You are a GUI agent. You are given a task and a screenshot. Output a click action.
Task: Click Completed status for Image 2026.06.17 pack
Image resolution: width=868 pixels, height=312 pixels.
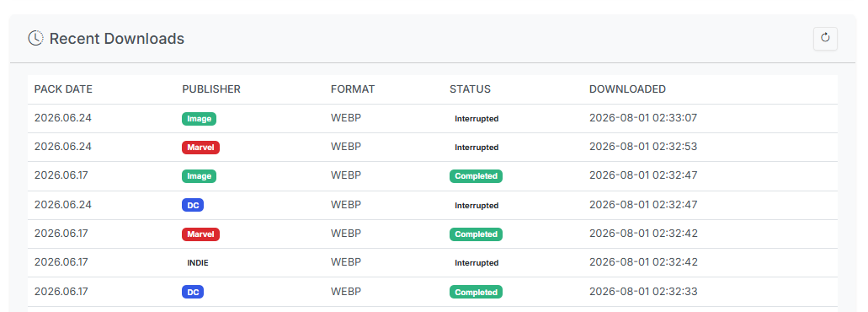point(476,176)
